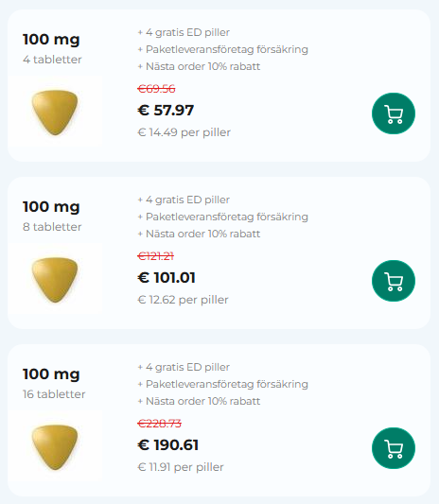Add the 8 tabletter pack to cart

click(x=394, y=281)
